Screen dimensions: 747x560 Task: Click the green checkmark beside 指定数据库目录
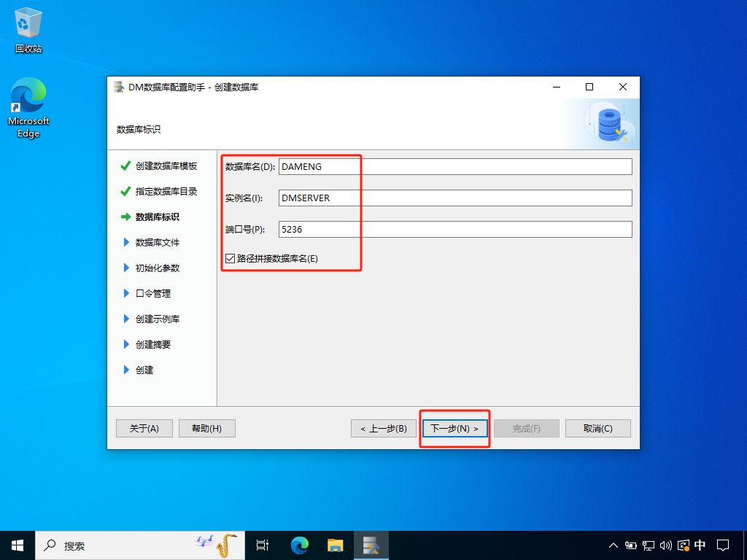[125, 192]
